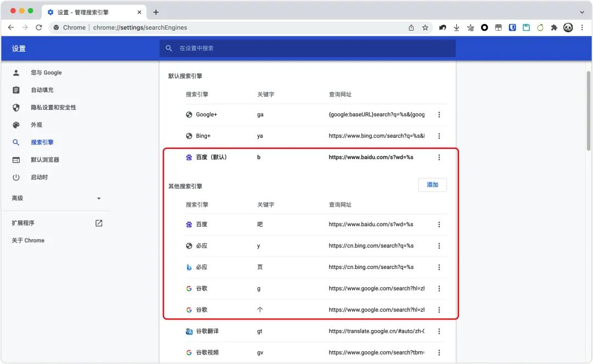Open more actions for 必应 keyword y row
593x364 pixels.
pyautogui.click(x=439, y=246)
